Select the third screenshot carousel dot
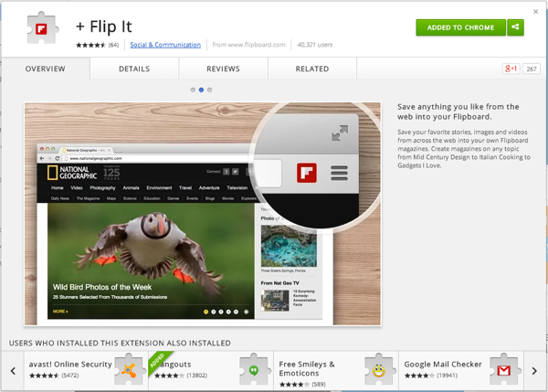548x392 pixels. (x=210, y=90)
